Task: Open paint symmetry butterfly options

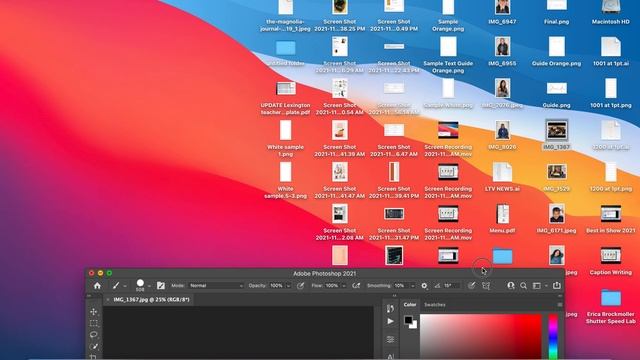Action: click(x=486, y=286)
